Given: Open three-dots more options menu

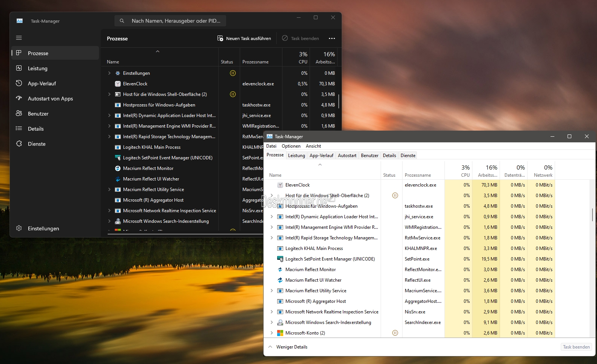Looking at the screenshot, I should tap(332, 38).
